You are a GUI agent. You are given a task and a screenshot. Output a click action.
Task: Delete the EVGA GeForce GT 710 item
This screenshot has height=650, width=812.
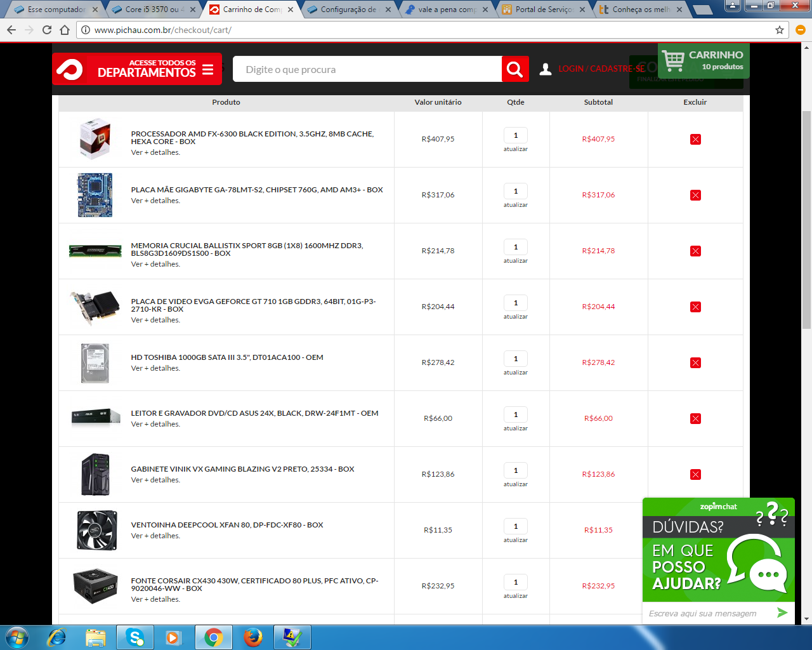pyautogui.click(x=695, y=307)
